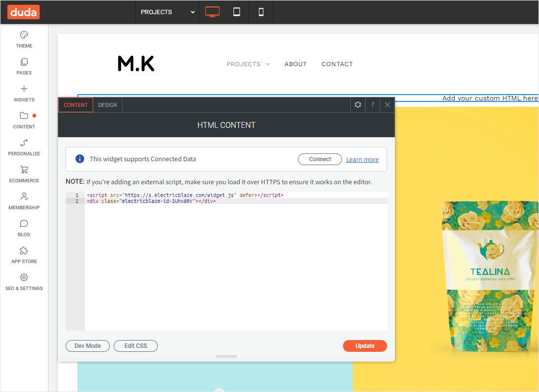
Task: Expand the Projects menu on site navigation
Action: point(248,64)
